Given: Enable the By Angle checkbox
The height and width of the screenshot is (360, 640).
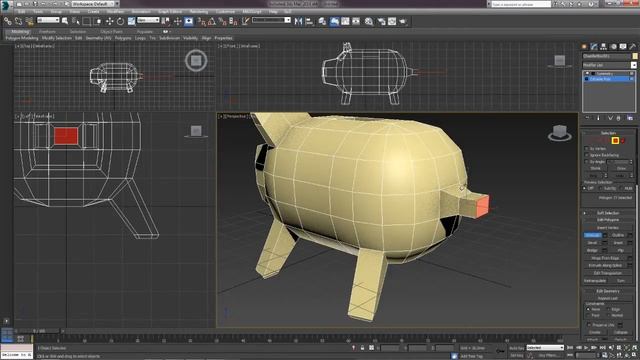Looking at the screenshot, I should [587, 162].
